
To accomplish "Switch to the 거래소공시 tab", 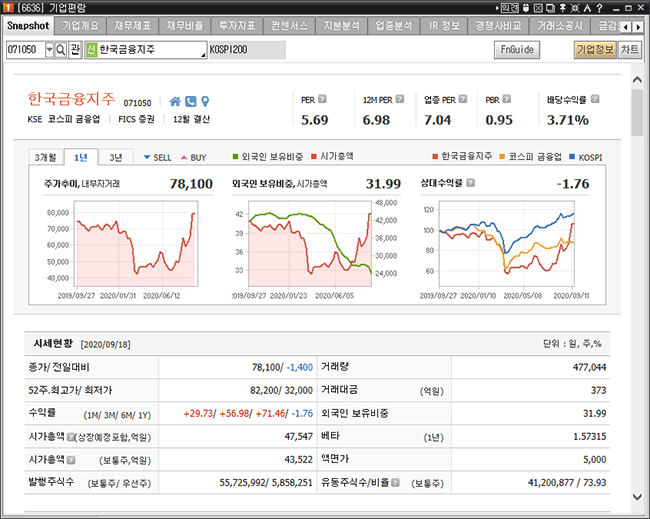I will pyautogui.click(x=560, y=26).
